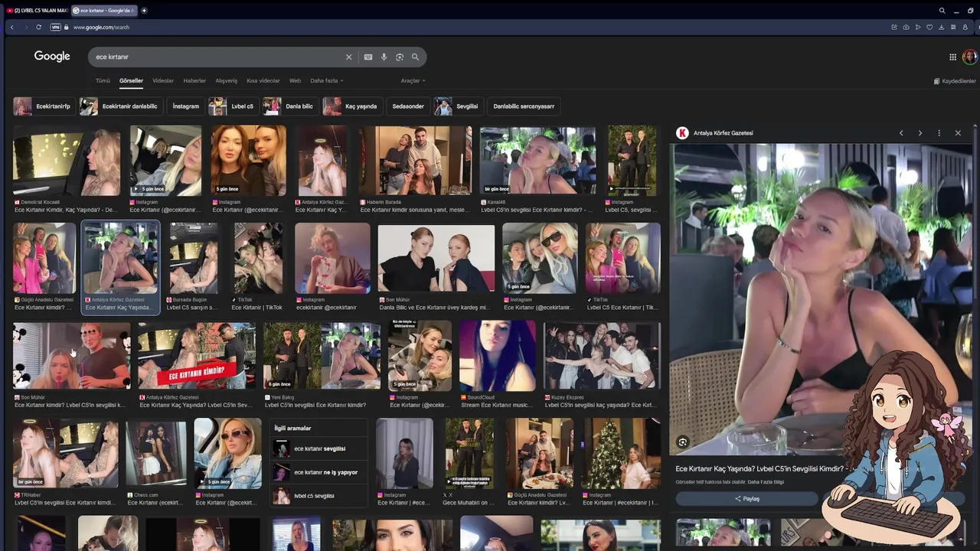Switch to the Videolar tab

point(163,80)
